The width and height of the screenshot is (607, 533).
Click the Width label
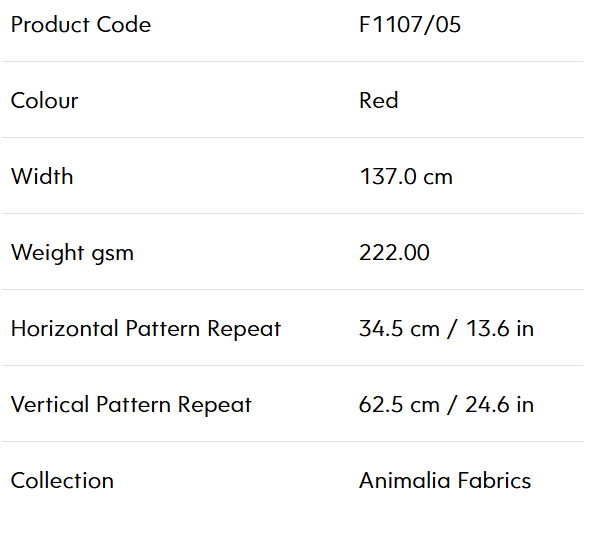click(42, 177)
